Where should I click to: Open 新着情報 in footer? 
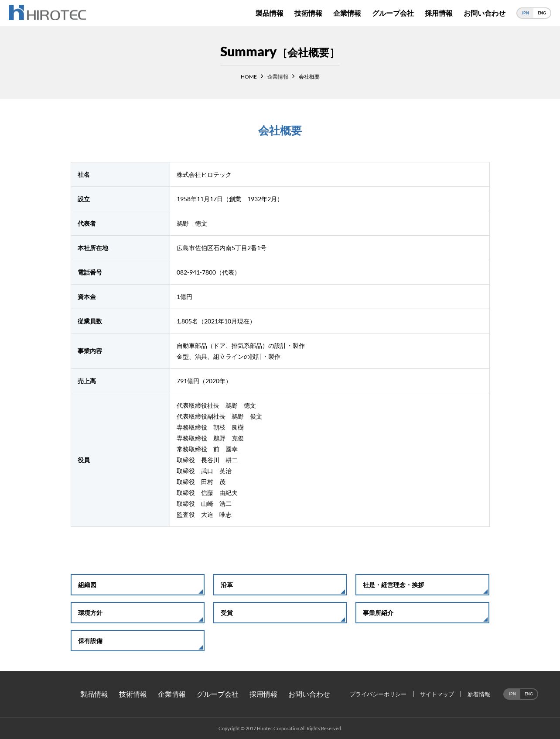click(479, 694)
